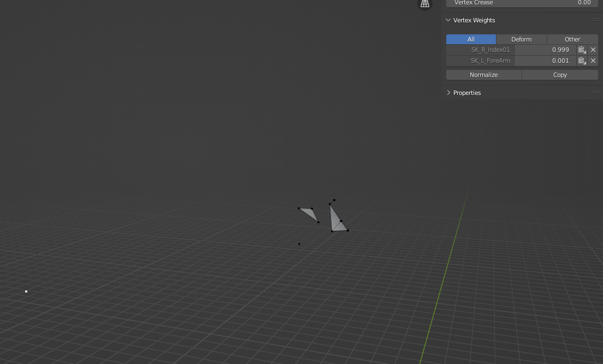Collapse the Vertex Weights panel

click(x=448, y=20)
